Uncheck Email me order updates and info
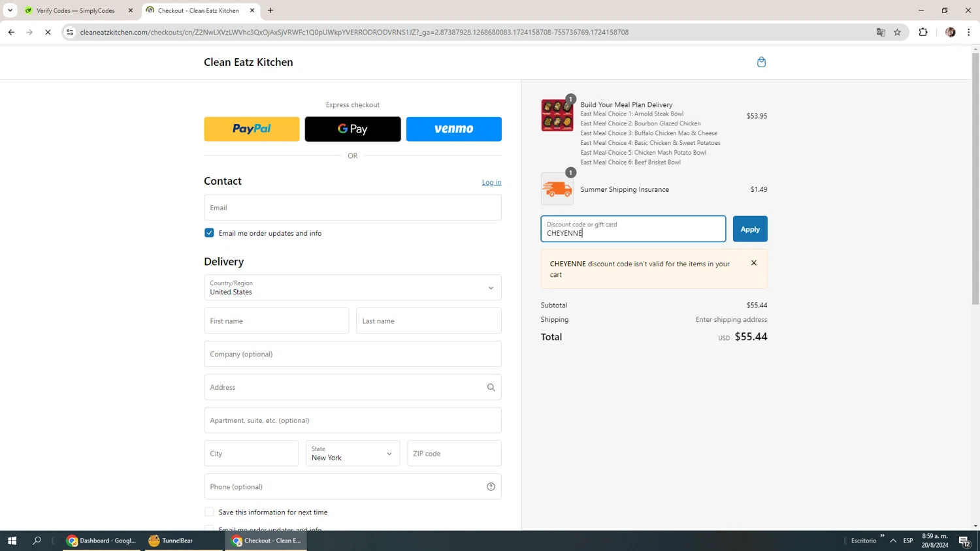 point(209,233)
